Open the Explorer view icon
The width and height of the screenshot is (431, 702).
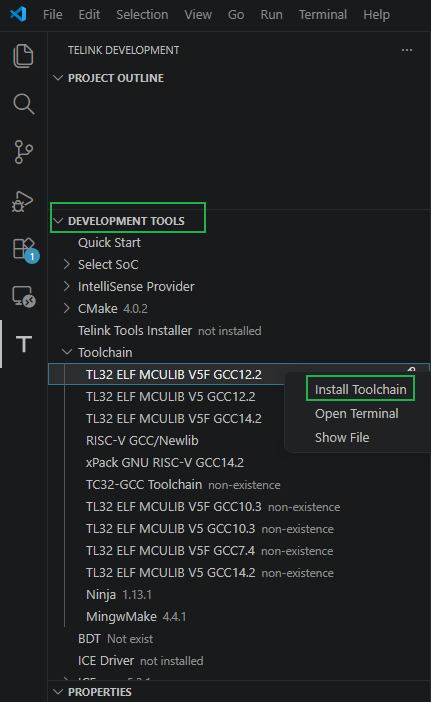tap(23, 56)
